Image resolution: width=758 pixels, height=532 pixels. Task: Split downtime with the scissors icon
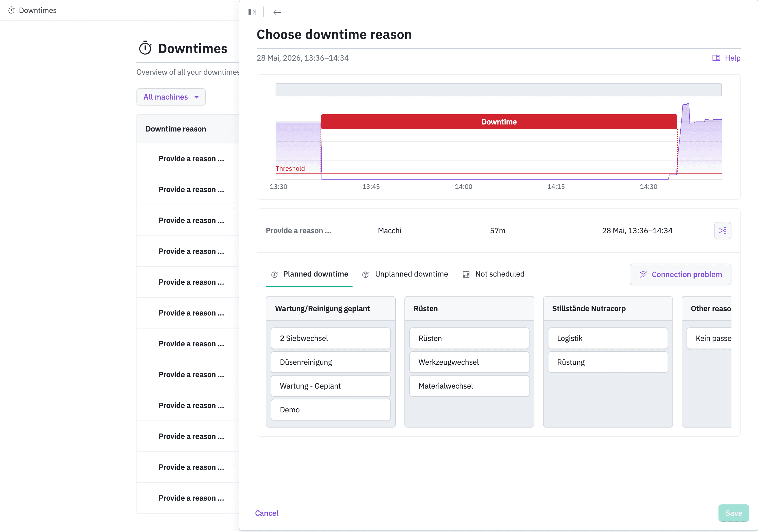click(722, 231)
